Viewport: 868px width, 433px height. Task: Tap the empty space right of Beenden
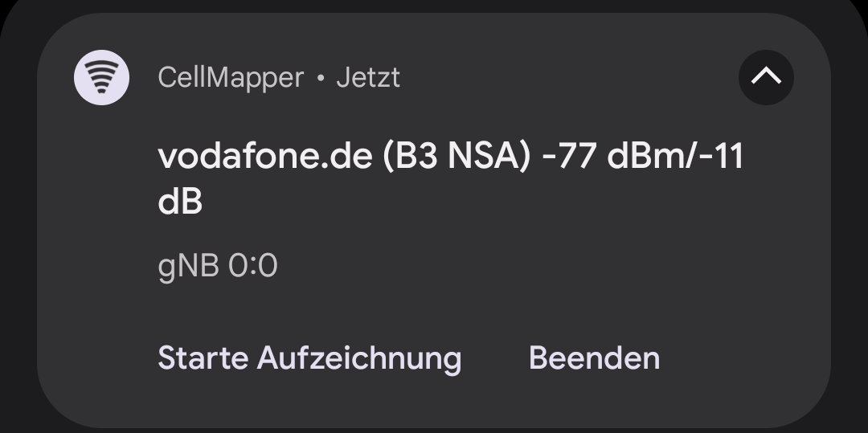coord(739,357)
